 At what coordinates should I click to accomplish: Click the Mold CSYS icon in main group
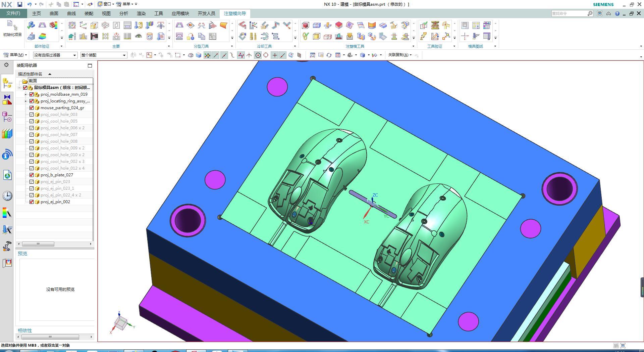(83, 25)
